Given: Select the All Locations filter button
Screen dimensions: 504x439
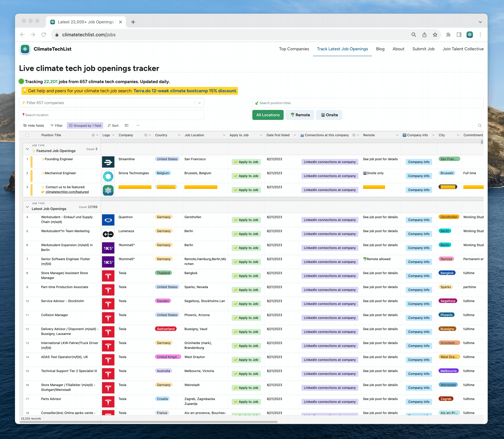Looking at the screenshot, I should [x=268, y=115].
